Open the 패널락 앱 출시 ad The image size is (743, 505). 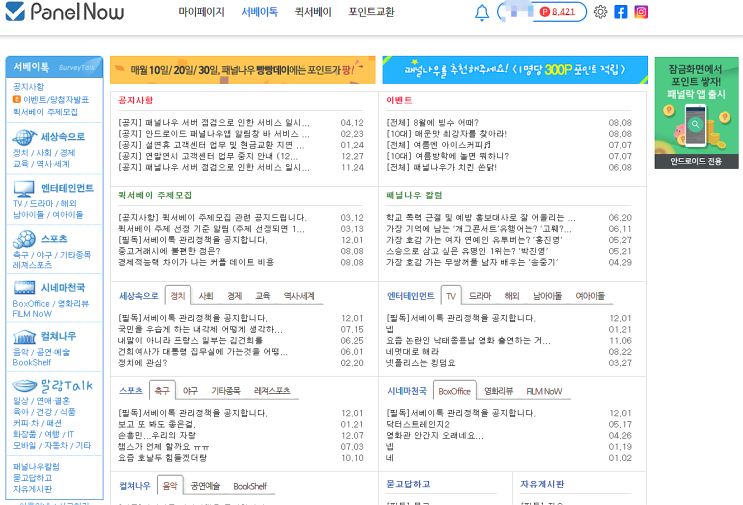[697, 113]
